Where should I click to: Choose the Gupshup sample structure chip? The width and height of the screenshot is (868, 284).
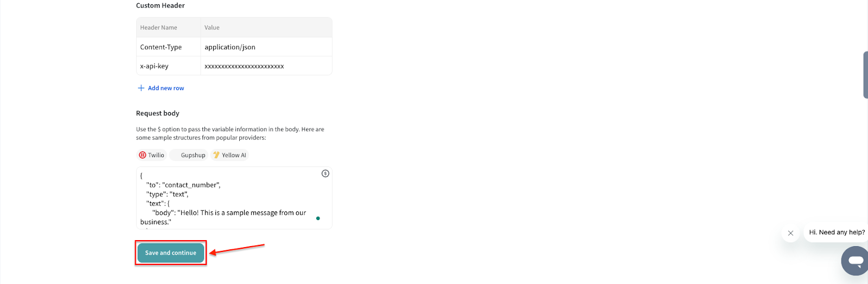click(x=189, y=155)
